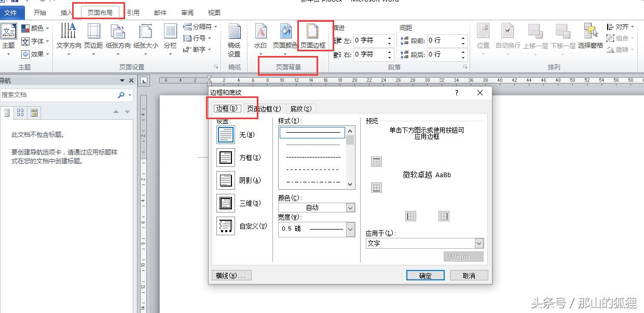Click the 横线 horizontal line button
This screenshot has width=644, height=313.
click(x=231, y=275)
